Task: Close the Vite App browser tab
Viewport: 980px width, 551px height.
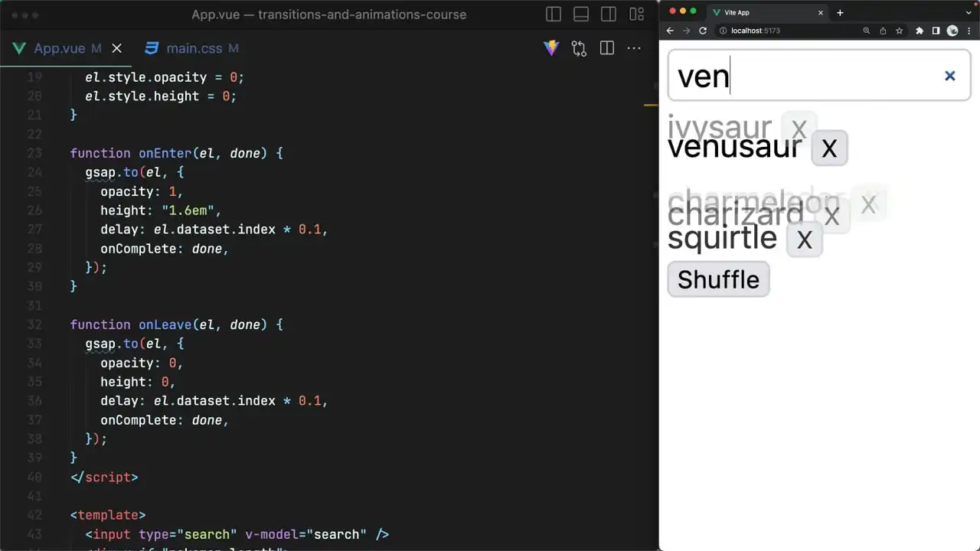Action: (x=821, y=12)
